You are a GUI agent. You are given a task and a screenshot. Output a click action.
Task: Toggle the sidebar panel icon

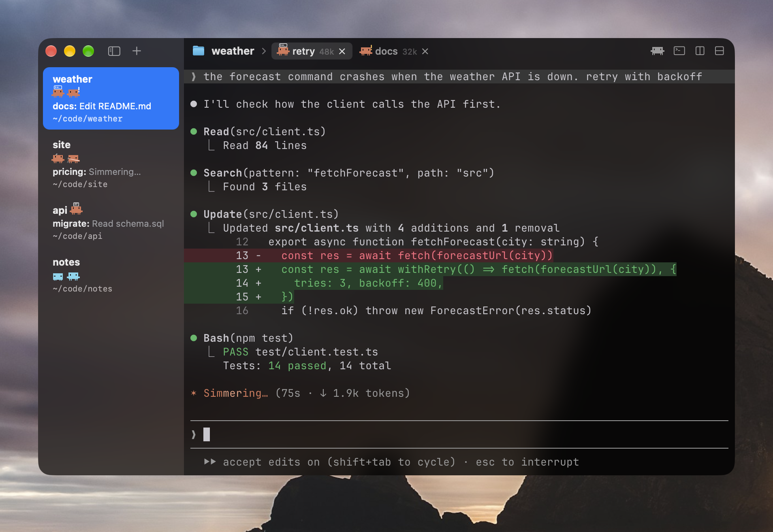pyautogui.click(x=114, y=51)
